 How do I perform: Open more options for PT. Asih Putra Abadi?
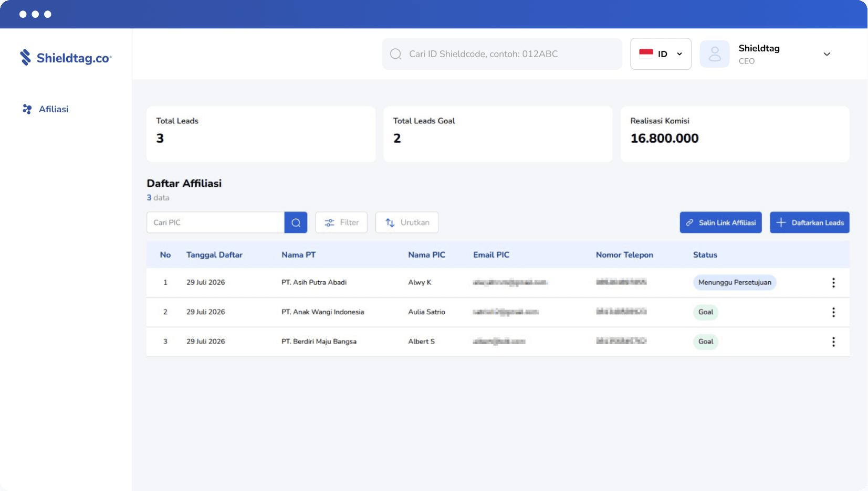833,283
